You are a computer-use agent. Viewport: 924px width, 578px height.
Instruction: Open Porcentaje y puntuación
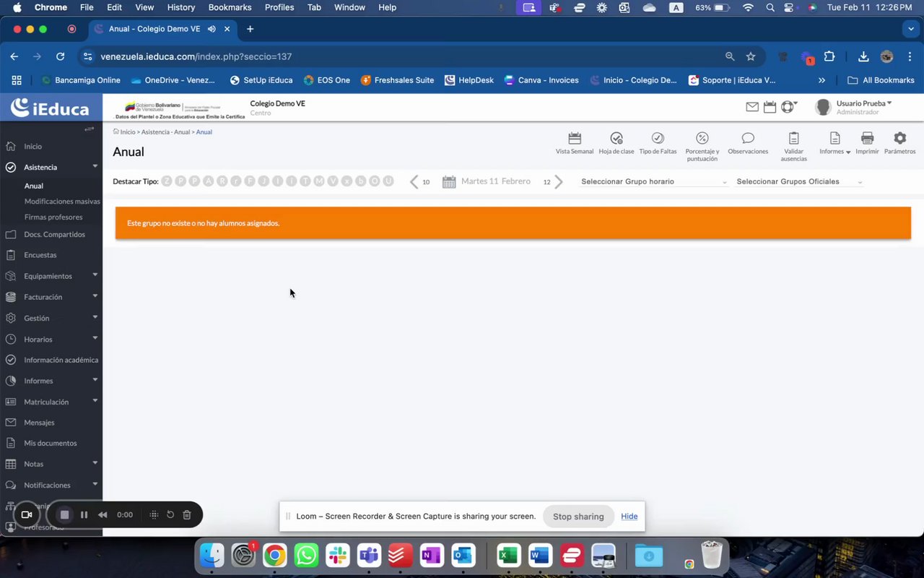[702, 146]
